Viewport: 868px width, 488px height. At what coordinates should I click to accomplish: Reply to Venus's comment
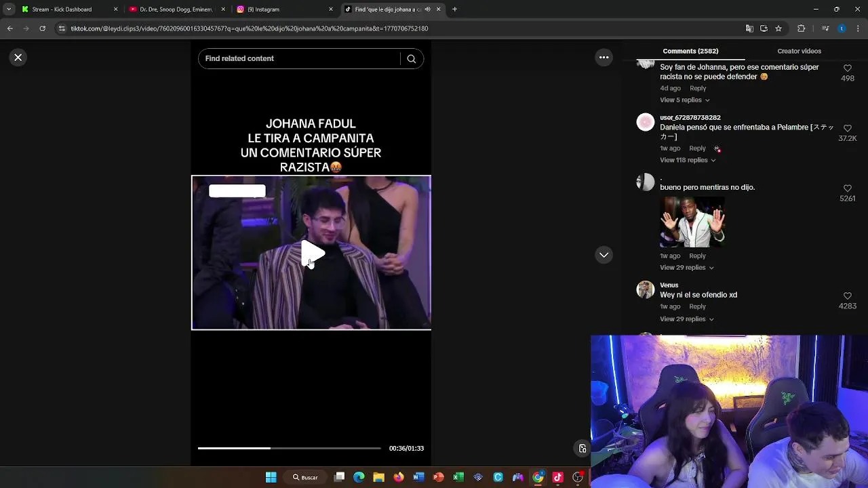coord(698,307)
